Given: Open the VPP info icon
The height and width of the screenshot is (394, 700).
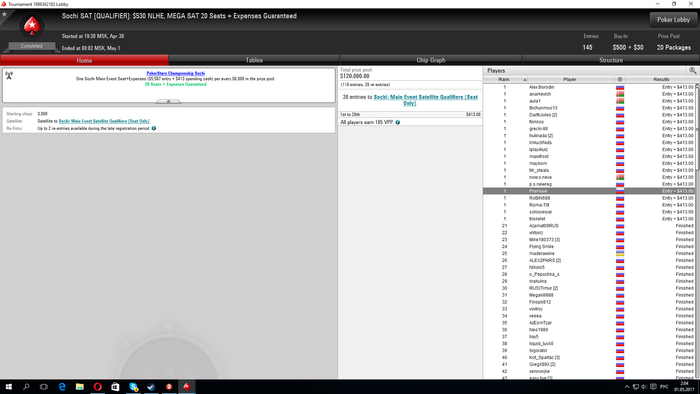Looking at the screenshot, I should (398, 122).
